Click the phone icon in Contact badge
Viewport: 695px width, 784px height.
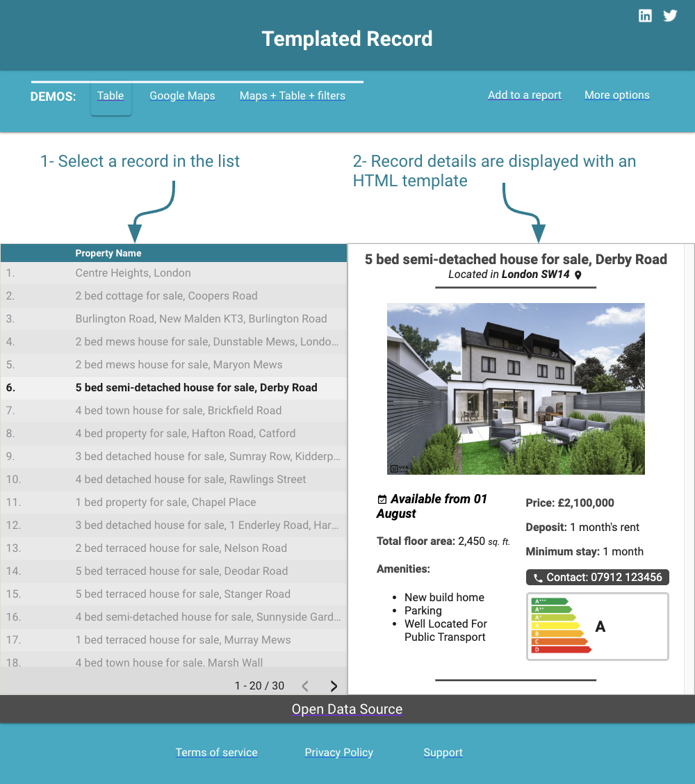tap(537, 578)
